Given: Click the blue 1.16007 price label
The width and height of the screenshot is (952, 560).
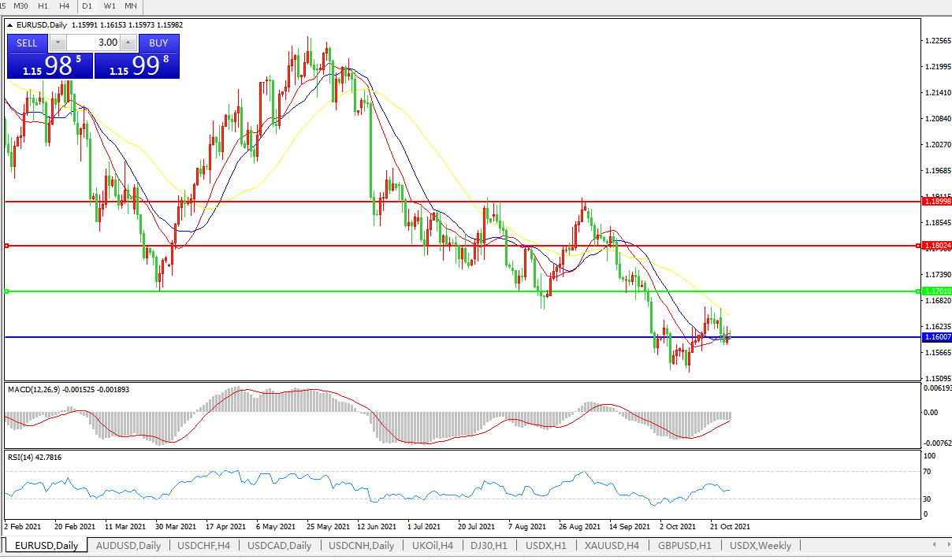Looking at the screenshot, I should click(x=937, y=337).
